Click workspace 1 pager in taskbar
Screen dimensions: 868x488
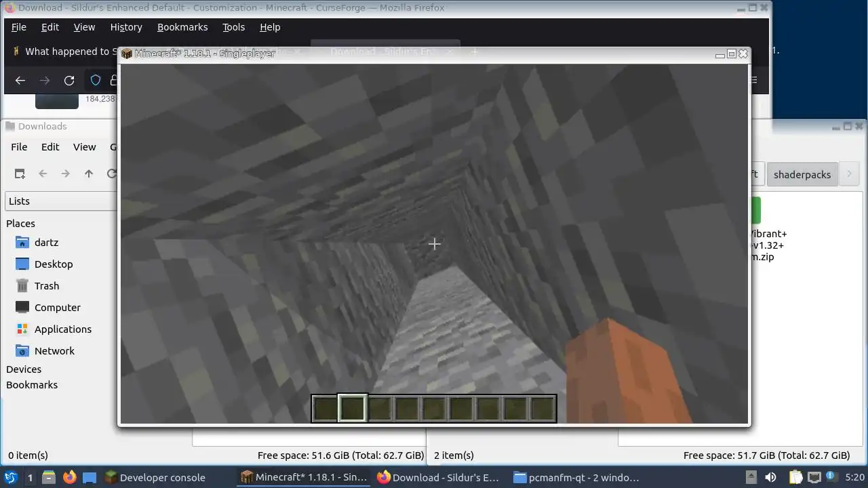pos(30,477)
